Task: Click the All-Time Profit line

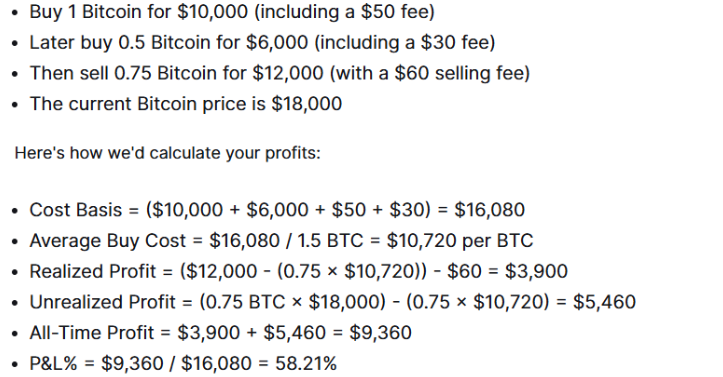Action: tap(220, 333)
